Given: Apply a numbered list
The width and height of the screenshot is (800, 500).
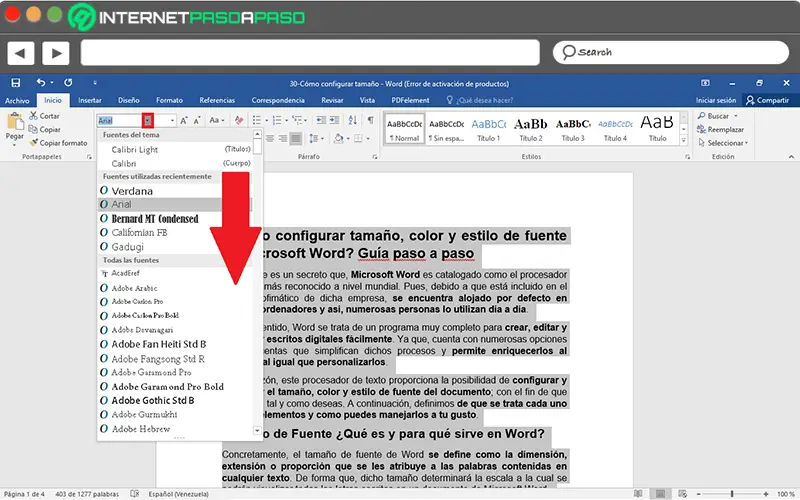Looking at the screenshot, I should (277, 120).
